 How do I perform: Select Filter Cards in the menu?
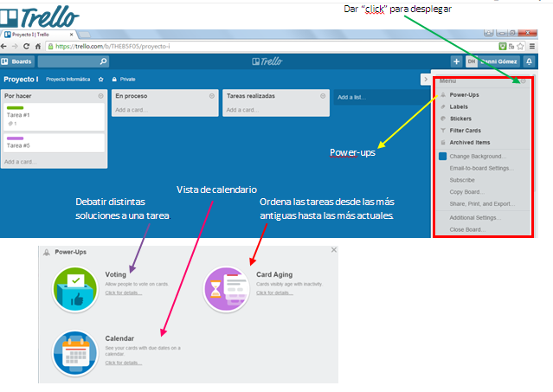[466, 131]
